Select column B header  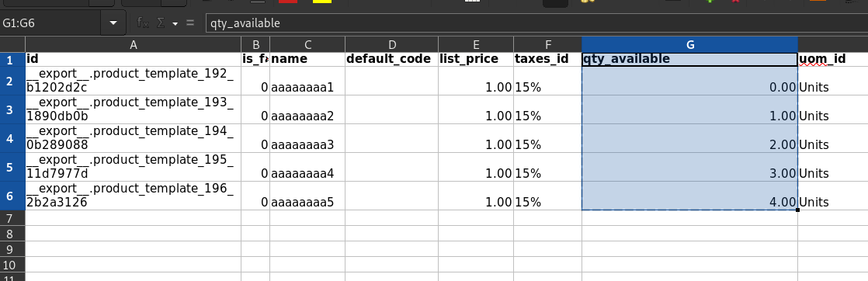click(255, 45)
